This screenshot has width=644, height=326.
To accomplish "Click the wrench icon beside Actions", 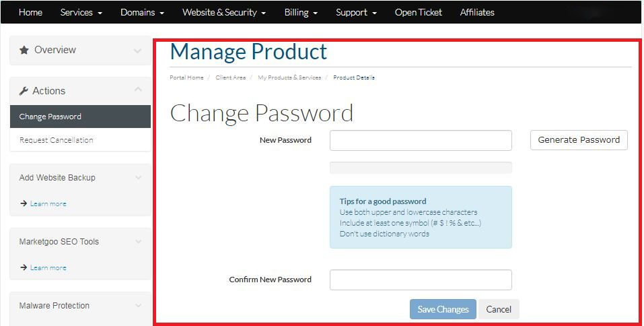I will (24, 91).
